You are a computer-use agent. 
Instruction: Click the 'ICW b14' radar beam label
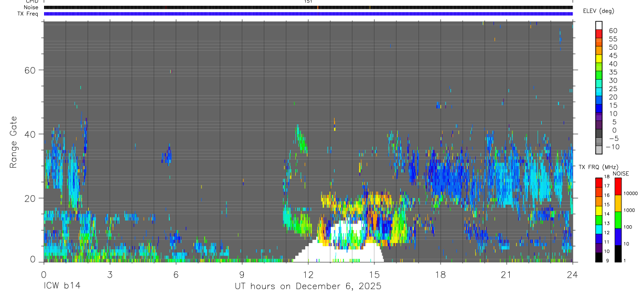coord(61,287)
